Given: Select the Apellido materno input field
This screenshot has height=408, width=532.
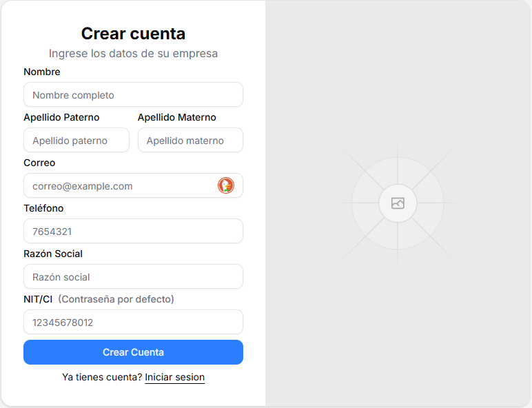Looking at the screenshot, I should pos(190,141).
